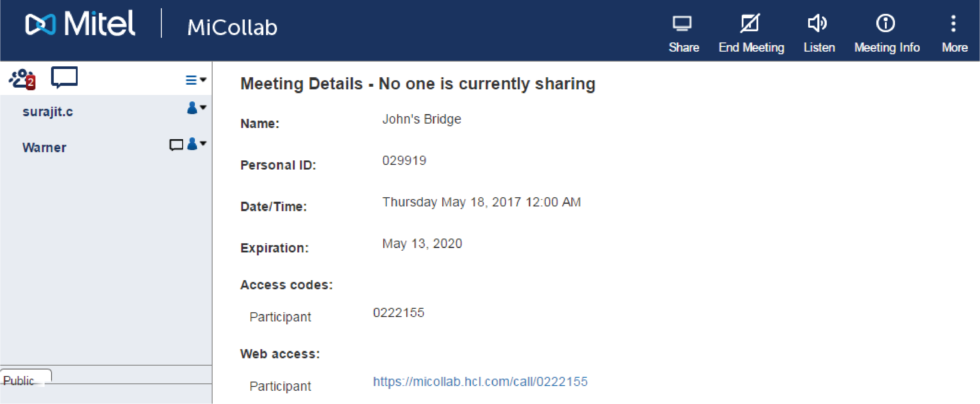Click the Personal ID value 029919
Image resolution: width=980 pixels, height=404 pixels.
pos(404,160)
